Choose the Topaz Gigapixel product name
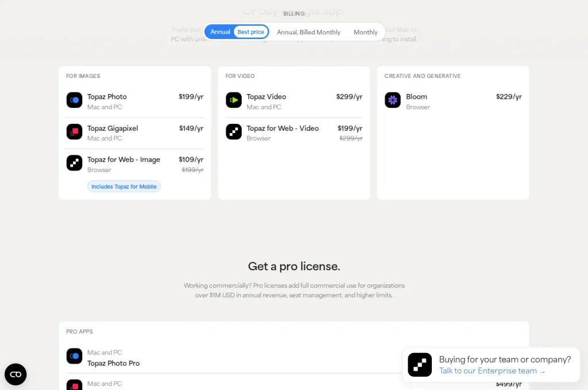 click(x=113, y=128)
